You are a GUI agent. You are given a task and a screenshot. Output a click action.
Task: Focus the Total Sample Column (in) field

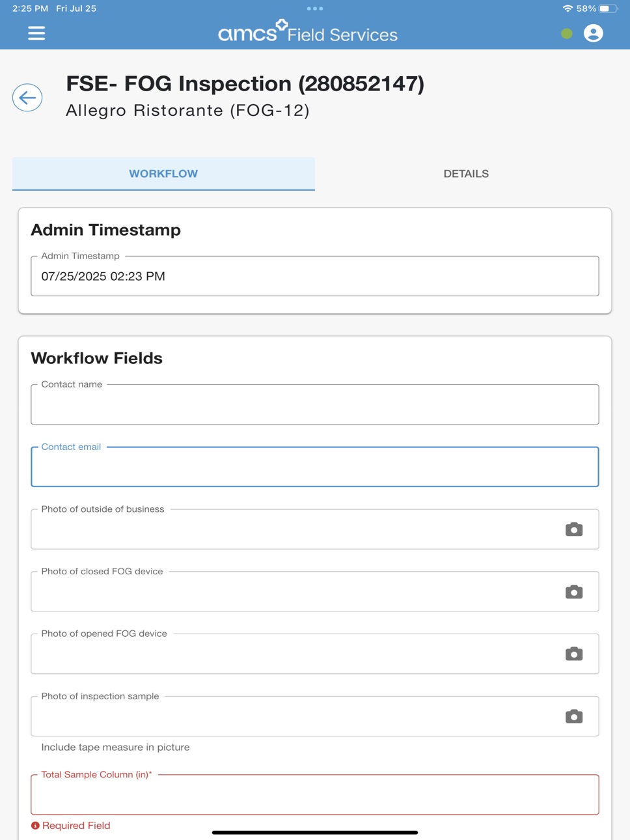click(x=315, y=794)
